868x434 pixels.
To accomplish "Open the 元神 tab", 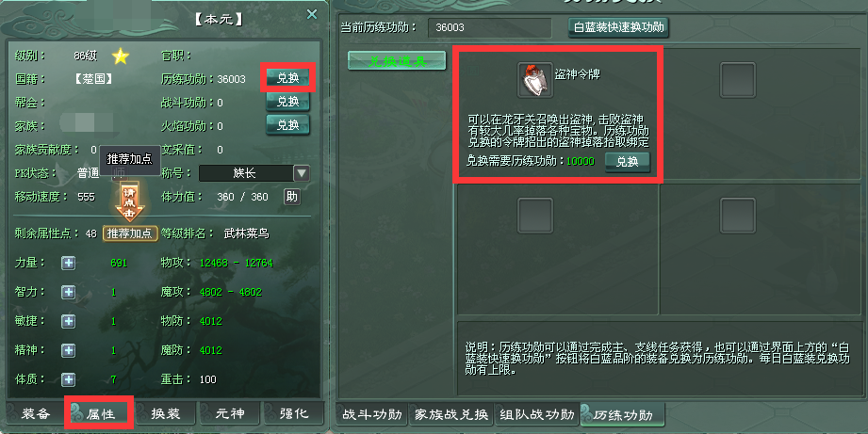I will pyautogui.click(x=230, y=413).
